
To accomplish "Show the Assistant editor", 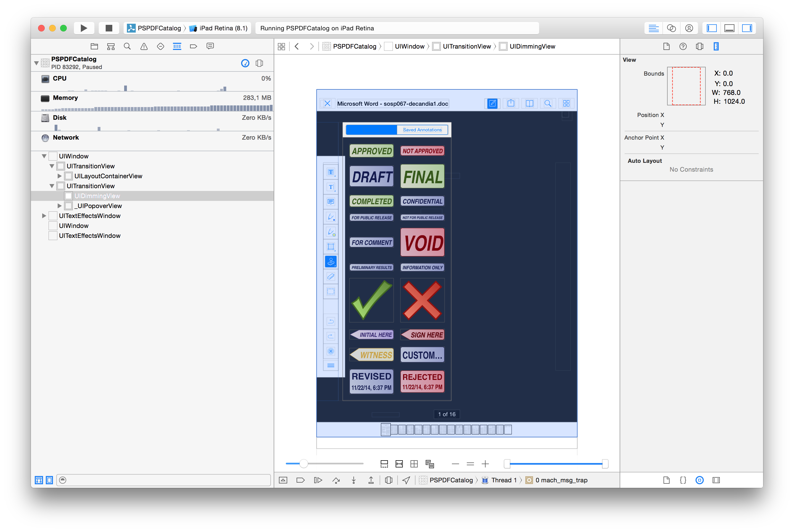I will (x=671, y=28).
